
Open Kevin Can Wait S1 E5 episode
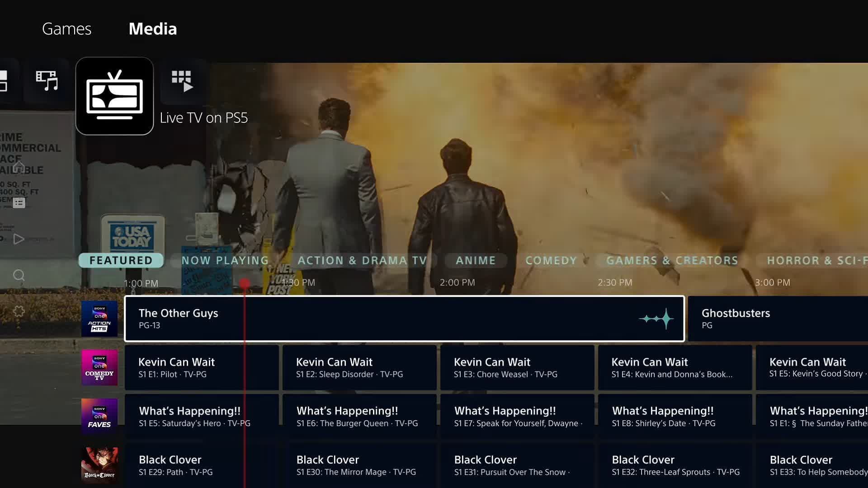tap(812, 367)
